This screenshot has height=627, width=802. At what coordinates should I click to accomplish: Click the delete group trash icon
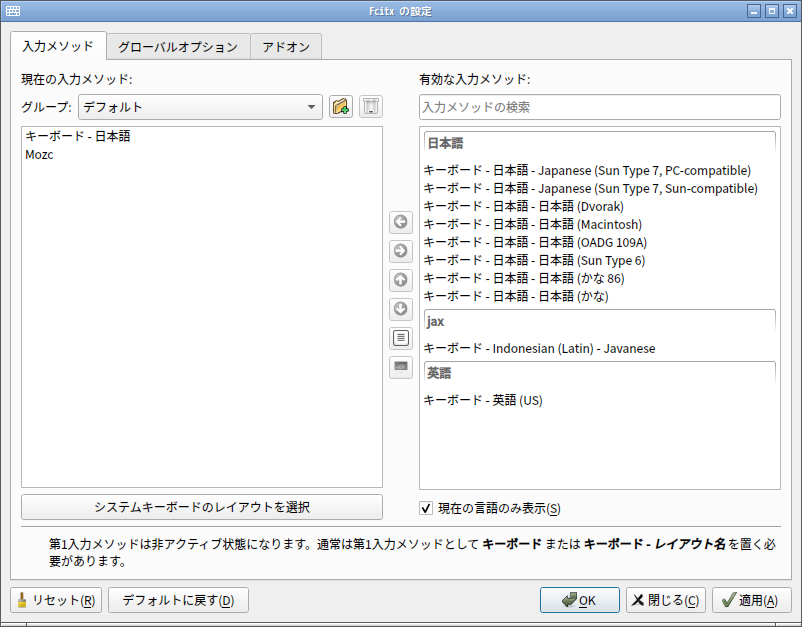point(371,107)
